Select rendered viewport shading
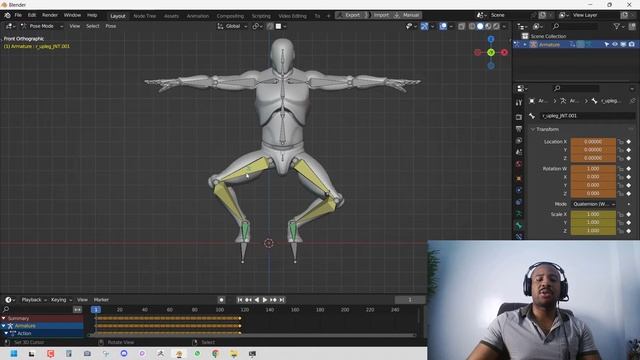This screenshot has height=360, width=640. click(496, 26)
